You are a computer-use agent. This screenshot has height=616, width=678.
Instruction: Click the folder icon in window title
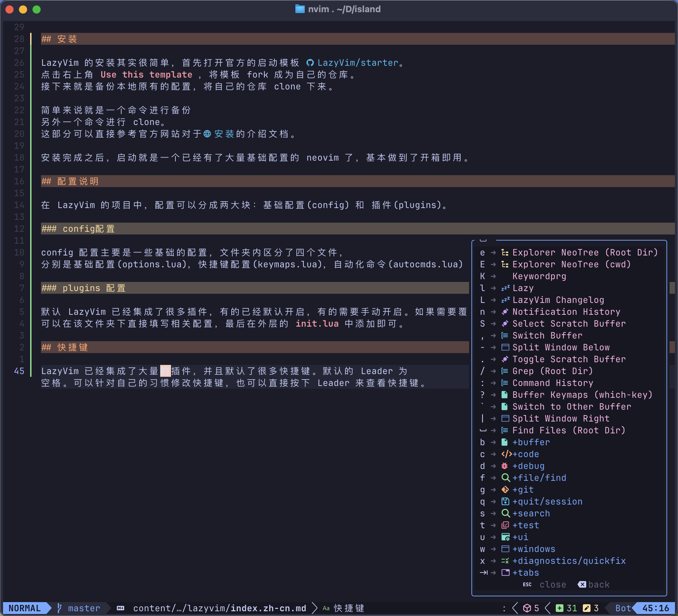(x=300, y=9)
